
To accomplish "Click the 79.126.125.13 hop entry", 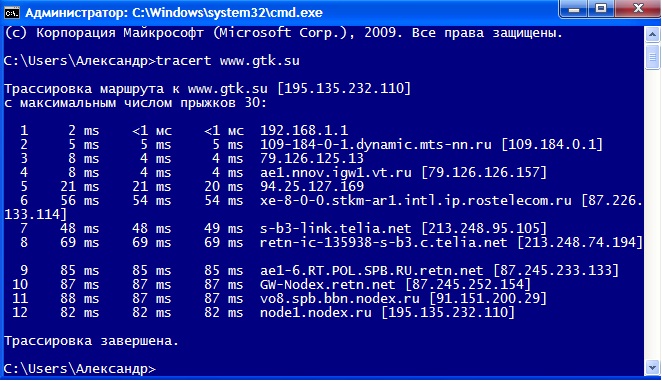I will click(312, 158).
